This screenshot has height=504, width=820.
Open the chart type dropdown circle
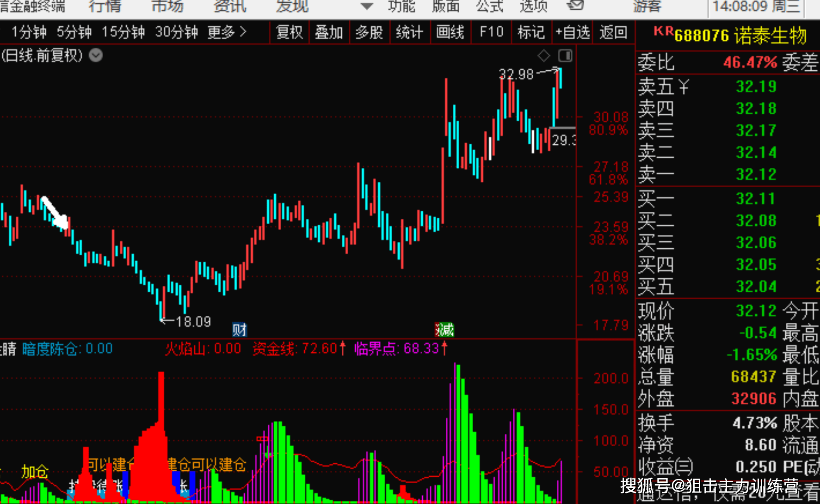(96, 55)
